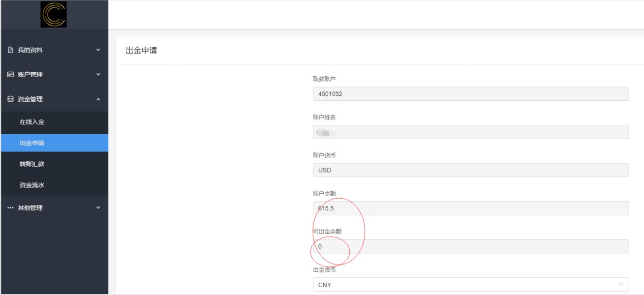Screen dimensions: 644x295
Task: Open the 我的资料 menu
Action: click(54, 50)
